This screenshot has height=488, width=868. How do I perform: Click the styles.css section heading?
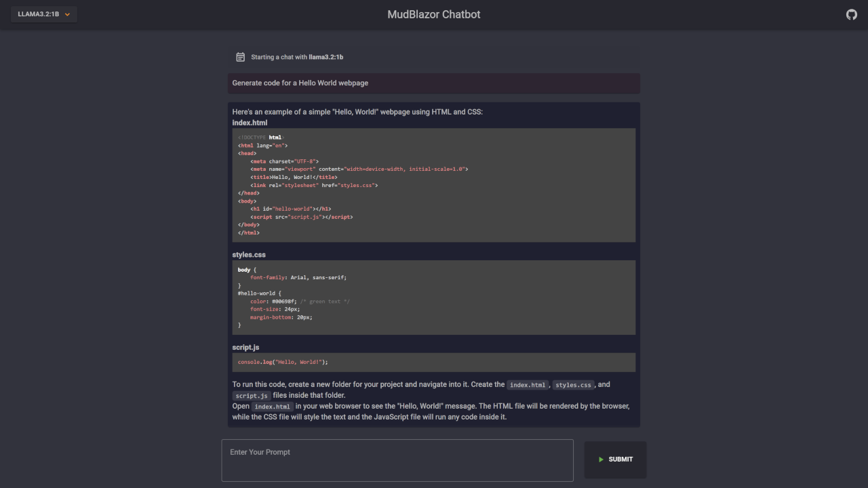pos(249,254)
